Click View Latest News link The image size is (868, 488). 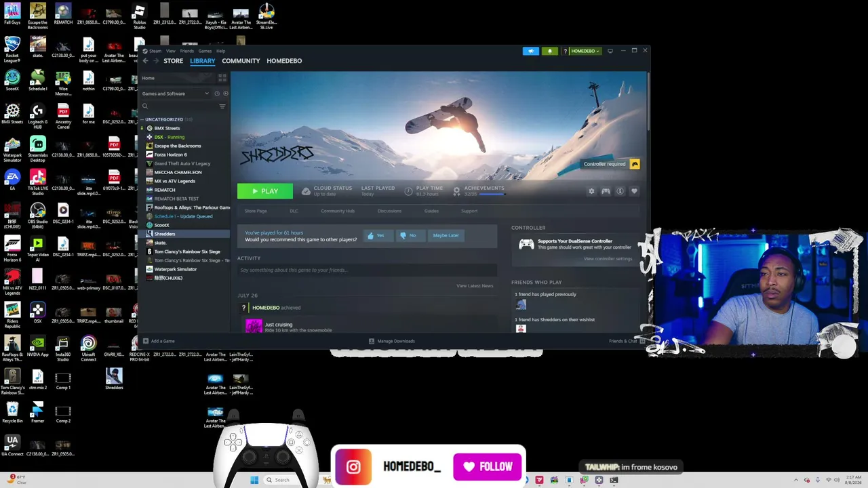point(475,286)
